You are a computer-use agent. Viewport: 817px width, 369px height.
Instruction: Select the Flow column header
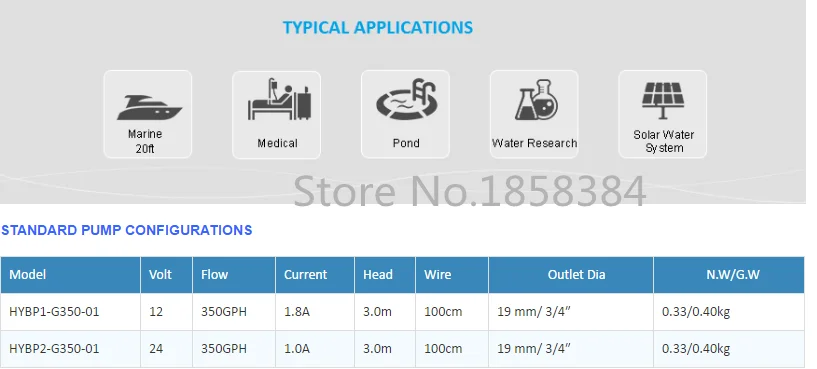tap(214, 274)
